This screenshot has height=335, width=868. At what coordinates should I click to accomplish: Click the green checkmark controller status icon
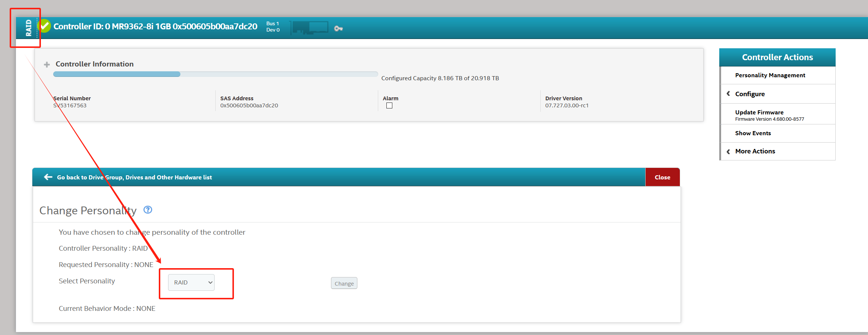pos(45,26)
